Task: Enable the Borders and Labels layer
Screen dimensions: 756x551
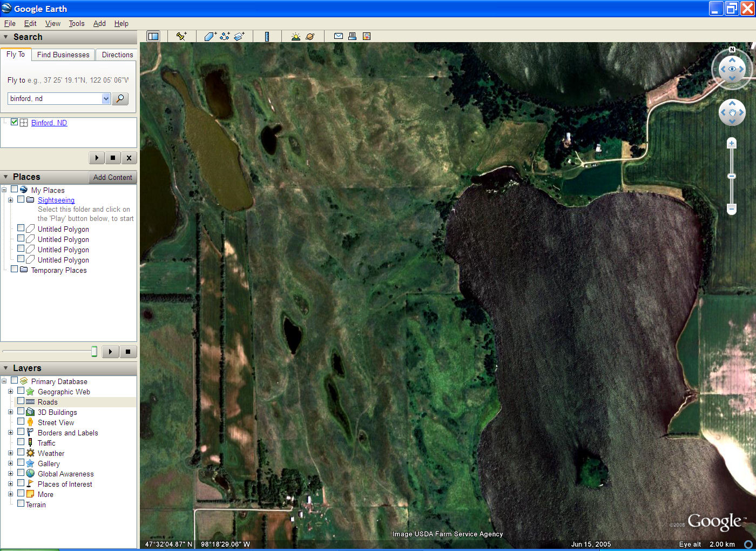Action: pos(21,432)
